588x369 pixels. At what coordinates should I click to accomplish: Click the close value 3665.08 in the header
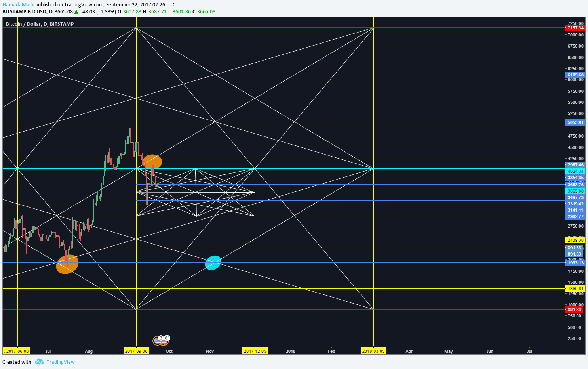pos(206,11)
